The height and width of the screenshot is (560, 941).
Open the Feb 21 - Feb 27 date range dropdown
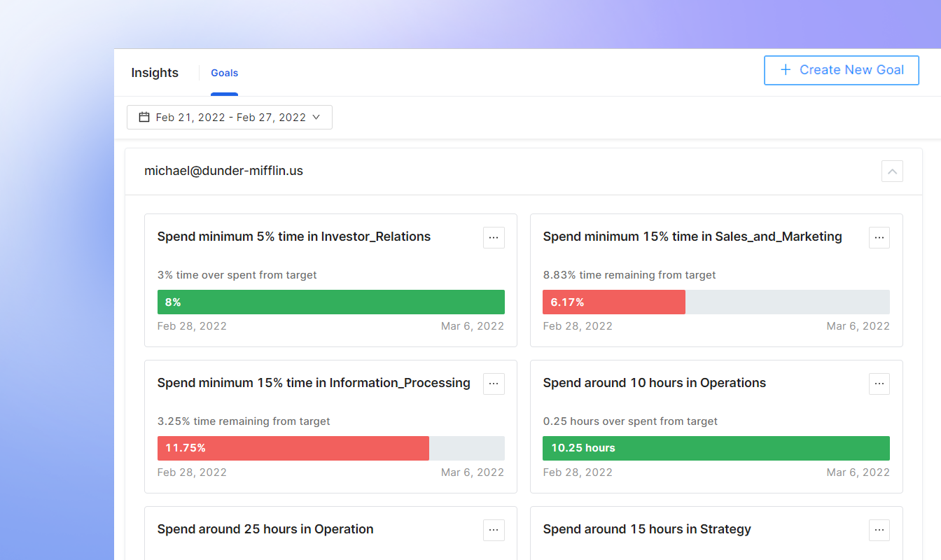(x=230, y=117)
